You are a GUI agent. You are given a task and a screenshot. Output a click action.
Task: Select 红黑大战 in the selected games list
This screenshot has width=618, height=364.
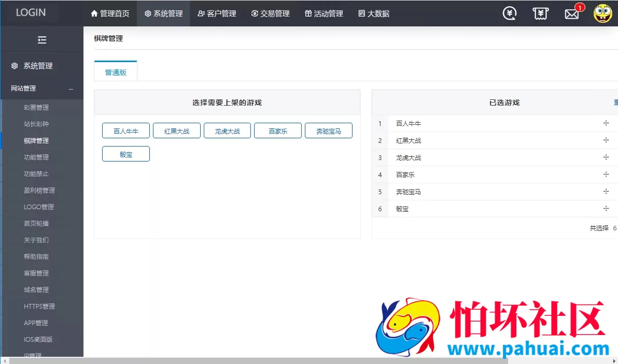point(409,140)
